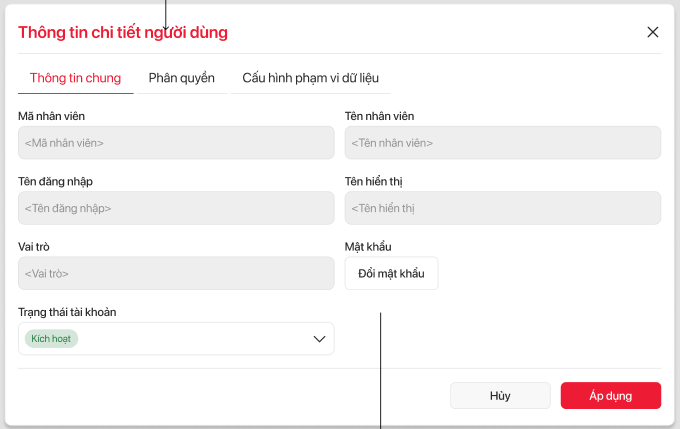Image resolution: width=680 pixels, height=429 pixels.
Task: Apply changes with the Áp dụng button
Action: [x=610, y=396]
